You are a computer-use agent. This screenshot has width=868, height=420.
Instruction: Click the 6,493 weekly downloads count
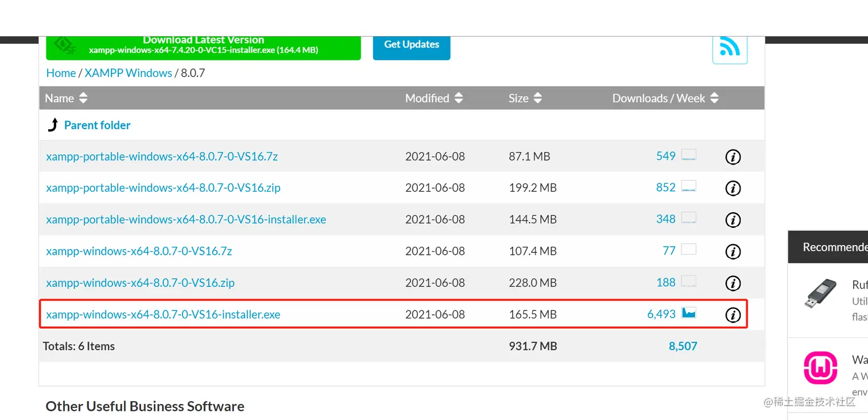click(x=661, y=314)
